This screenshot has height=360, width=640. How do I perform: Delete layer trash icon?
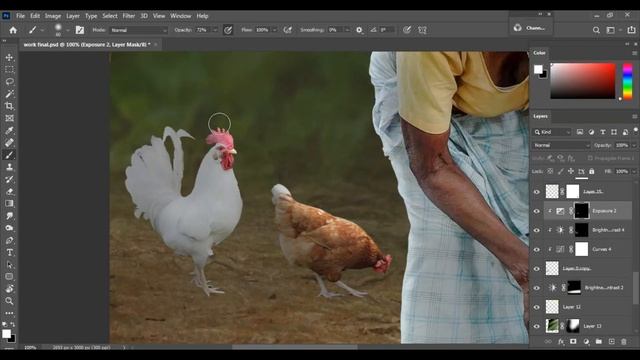(624, 341)
